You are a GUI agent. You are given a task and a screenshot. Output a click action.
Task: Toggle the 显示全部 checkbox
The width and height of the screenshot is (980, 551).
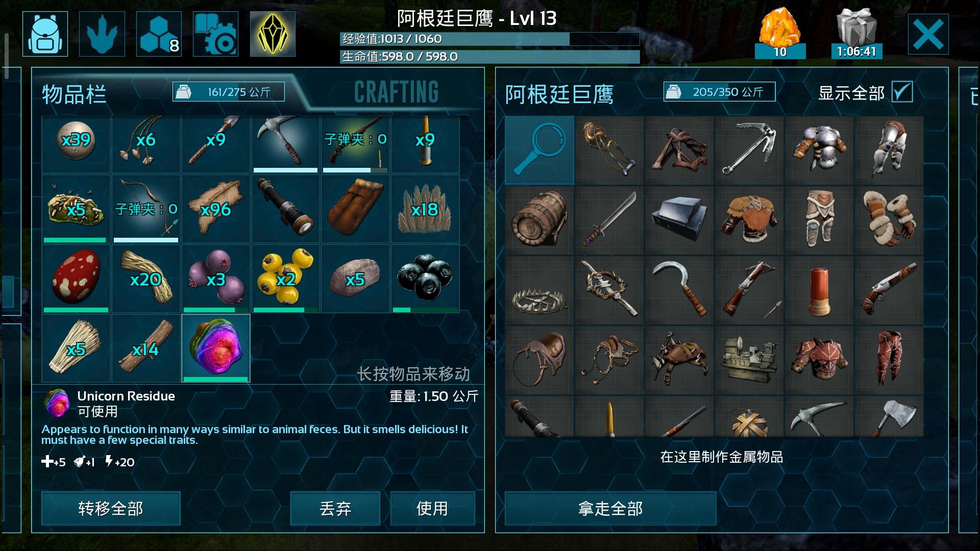(902, 92)
